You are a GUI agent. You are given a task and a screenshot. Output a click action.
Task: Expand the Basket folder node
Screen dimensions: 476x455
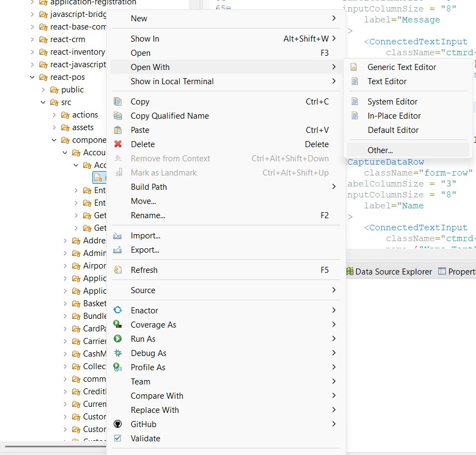click(x=65, y=304)
